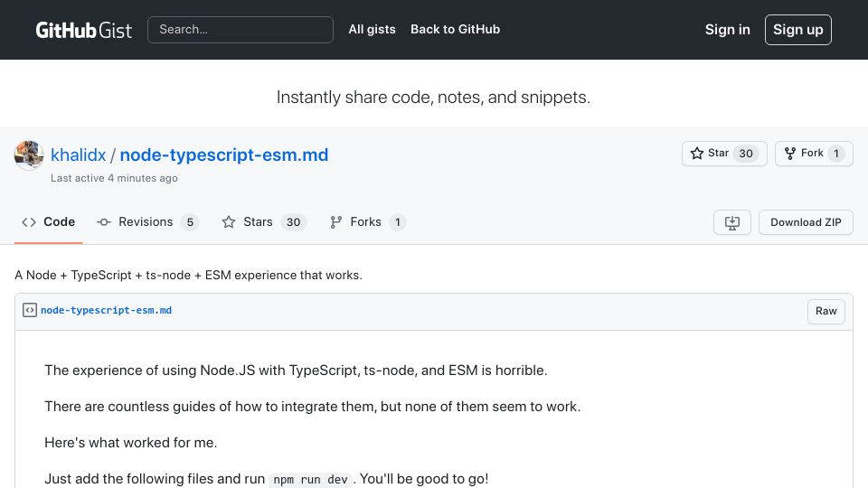Screen dimensions: 868x488
Task: Open node-typescript-esm.md gist title link
Action: pyautogui.click(x=224, y=155)
